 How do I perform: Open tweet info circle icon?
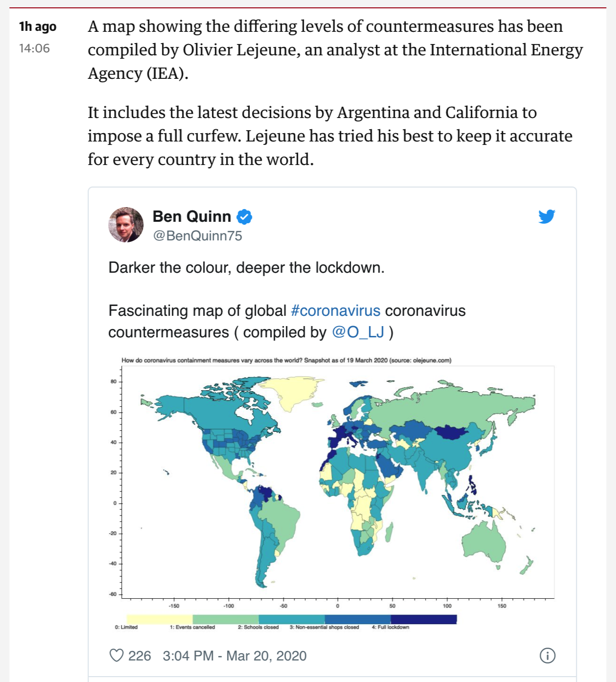click(x=548, y=656)
